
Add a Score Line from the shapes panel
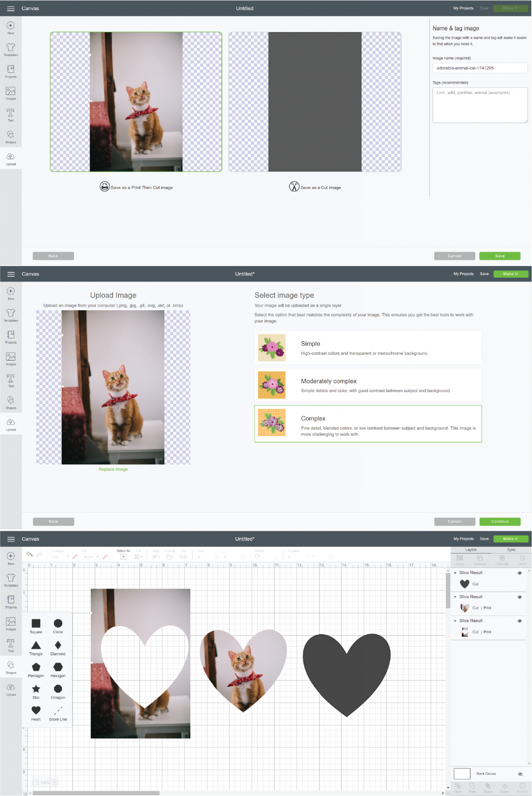tap(58, 710)
